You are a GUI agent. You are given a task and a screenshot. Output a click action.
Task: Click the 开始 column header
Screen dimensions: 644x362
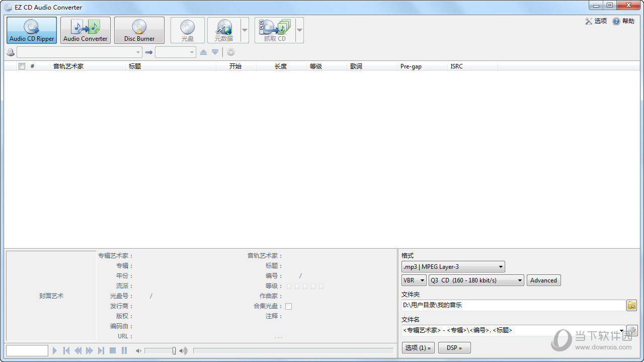pos(236,66)
